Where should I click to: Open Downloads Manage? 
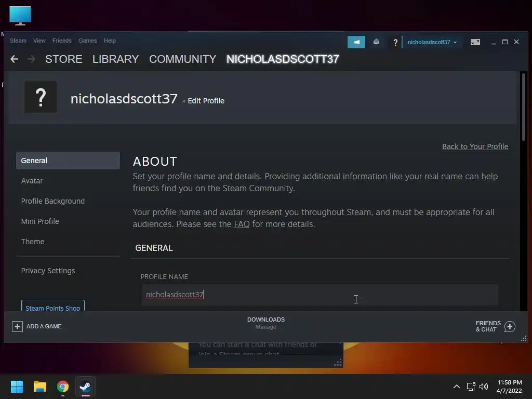click(x=266, y=323)
